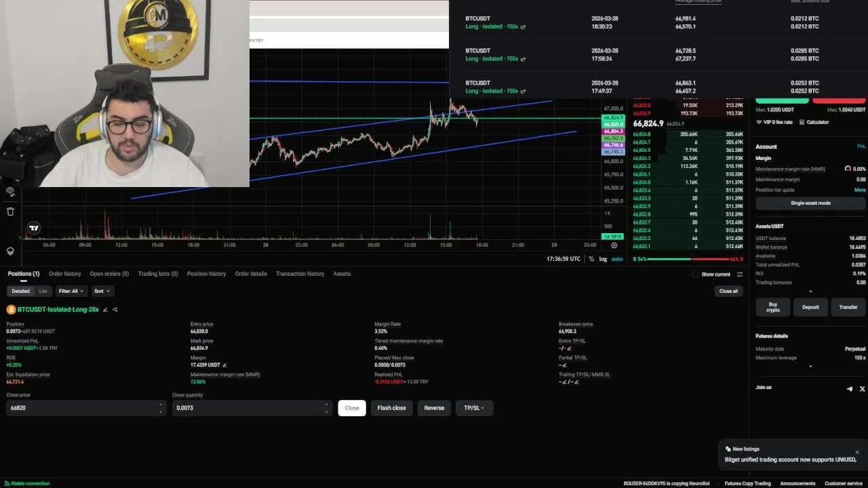Edit first Trailing TP/SL pencil icon
Viewport: 868px width, 488px height.
(564, 382)
